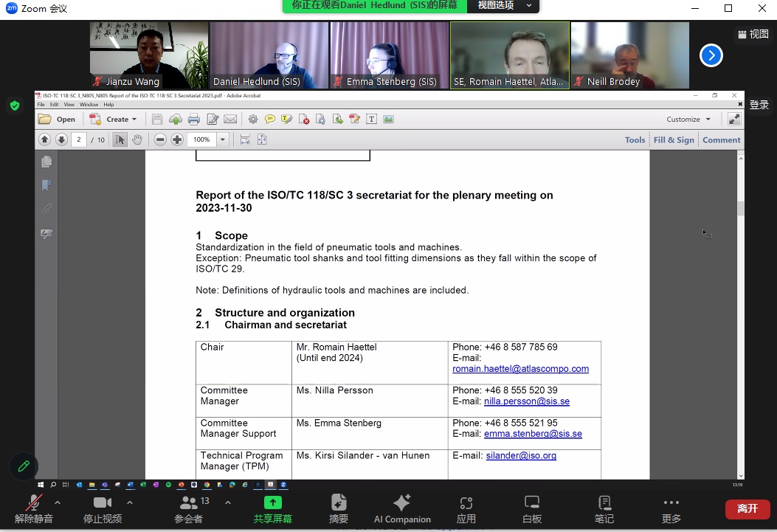
Task: Show more participant videos with blue arrow
Action: (x=711, y=55)
